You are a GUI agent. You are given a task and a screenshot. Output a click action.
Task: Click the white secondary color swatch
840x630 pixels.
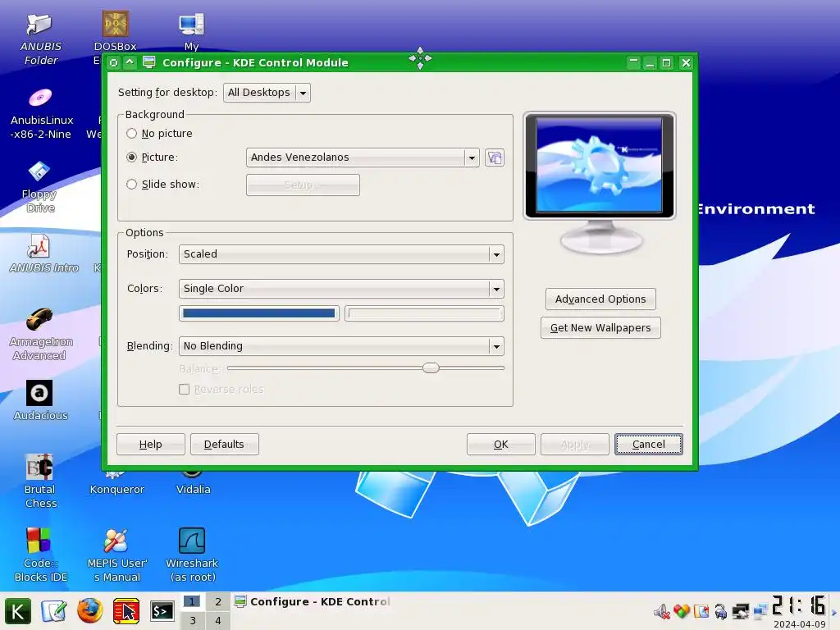pos(424,313)
